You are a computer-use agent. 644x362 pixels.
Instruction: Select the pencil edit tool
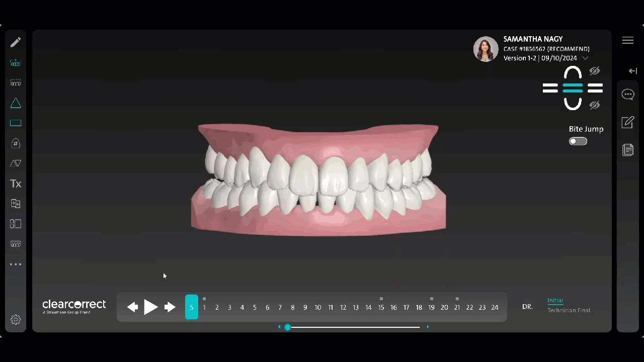16,42
